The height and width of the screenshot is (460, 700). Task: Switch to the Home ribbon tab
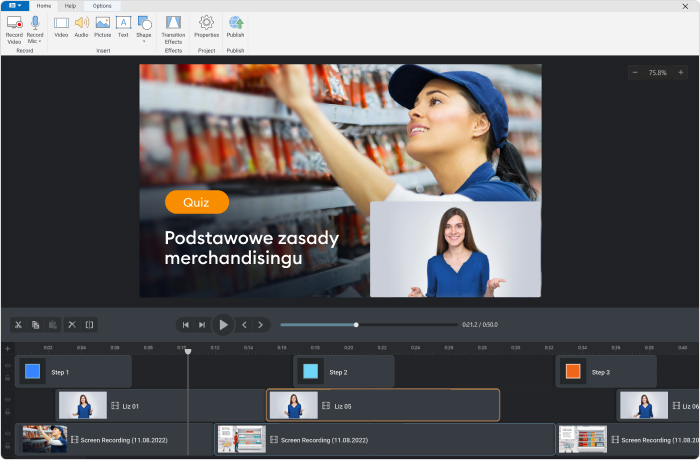click(x=44, y=6)
